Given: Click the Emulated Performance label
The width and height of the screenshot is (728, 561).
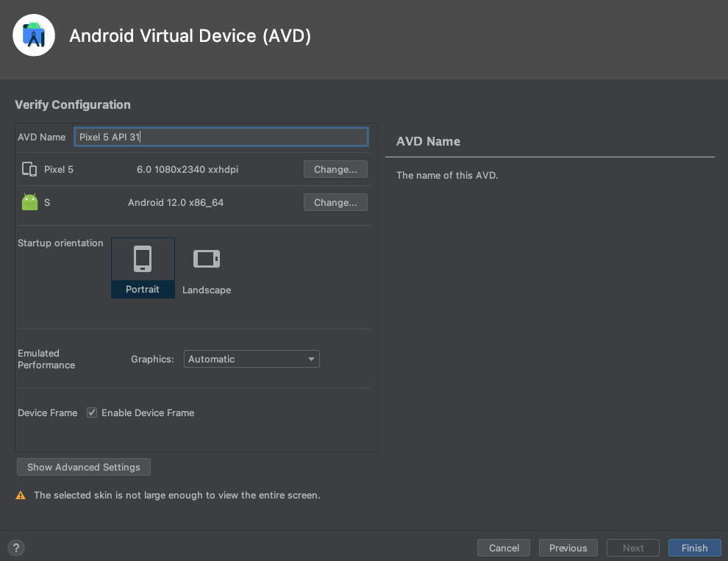Looking at the screenshot, I should [46, 359].
